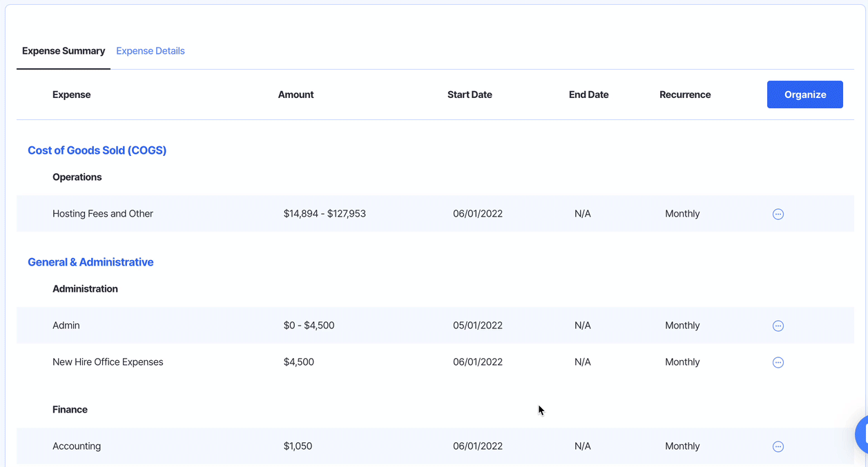Select the Admin expense row

66,326
